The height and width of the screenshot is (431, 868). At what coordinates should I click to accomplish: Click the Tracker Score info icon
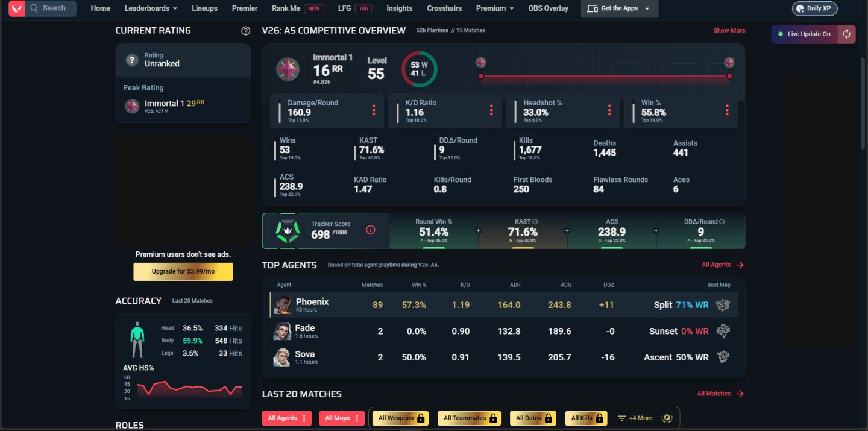click(371, 230)
